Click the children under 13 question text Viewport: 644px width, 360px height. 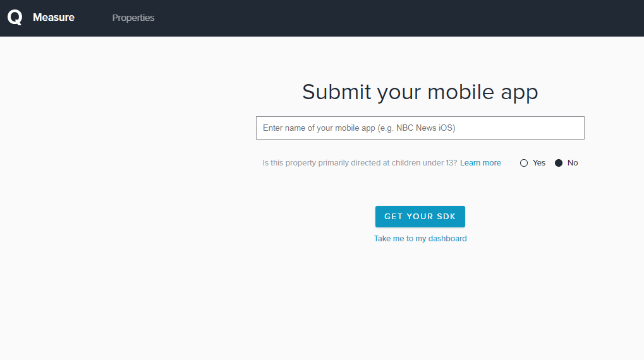(x=360, y=163)
